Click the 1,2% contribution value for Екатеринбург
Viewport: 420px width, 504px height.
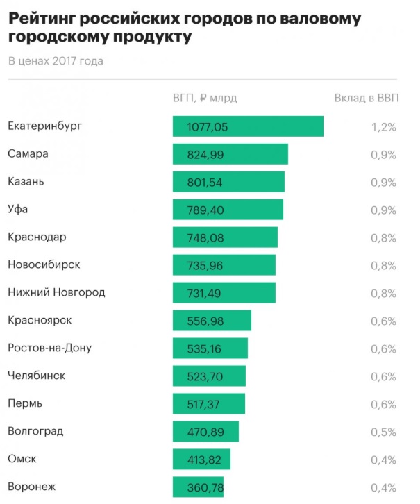[x=383, y=127]
